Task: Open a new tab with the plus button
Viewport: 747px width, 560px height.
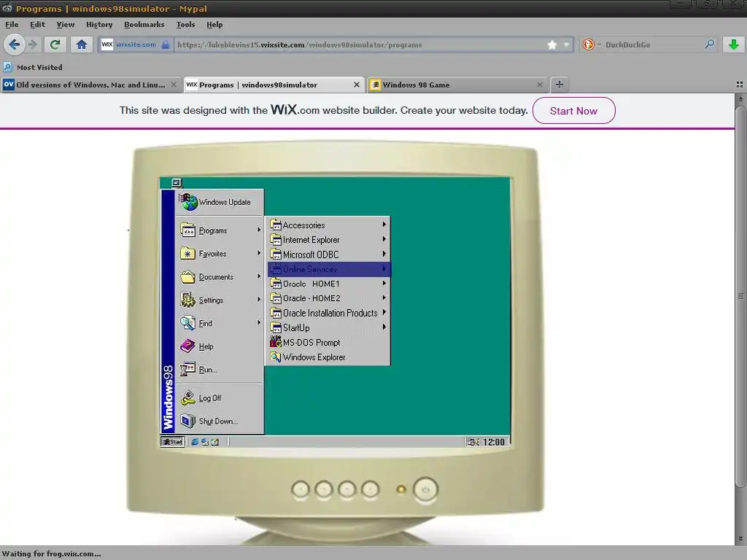Action: coord(560,85)
